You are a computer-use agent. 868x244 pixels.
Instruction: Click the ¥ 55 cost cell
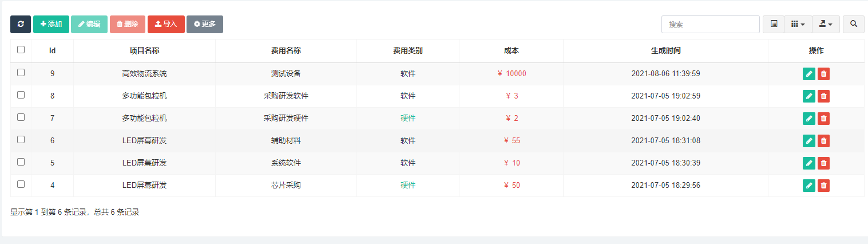[511, 140]
